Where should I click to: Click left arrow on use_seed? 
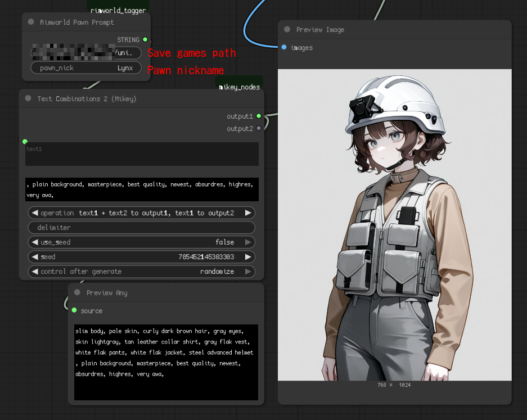(x=35, y=242)
